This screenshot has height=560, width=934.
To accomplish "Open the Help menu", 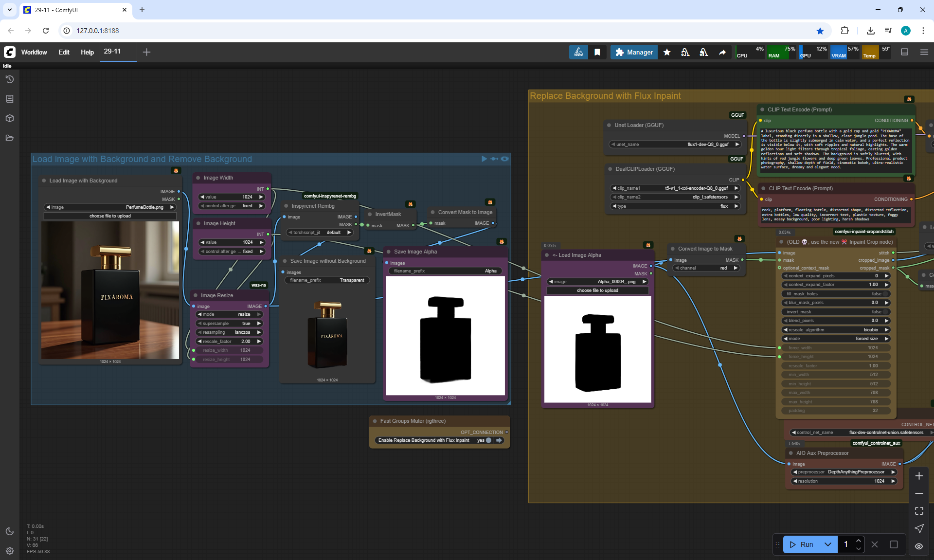I will click(x=87, y=52).
